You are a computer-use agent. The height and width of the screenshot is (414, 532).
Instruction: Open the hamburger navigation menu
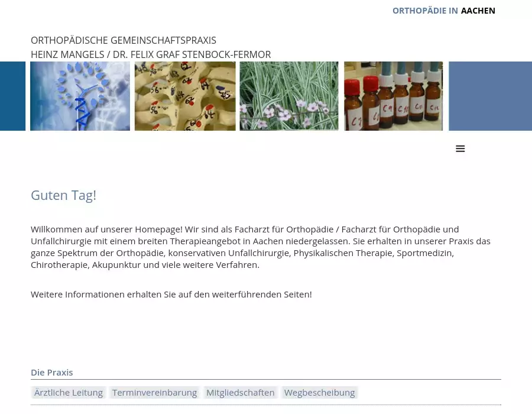460,149
